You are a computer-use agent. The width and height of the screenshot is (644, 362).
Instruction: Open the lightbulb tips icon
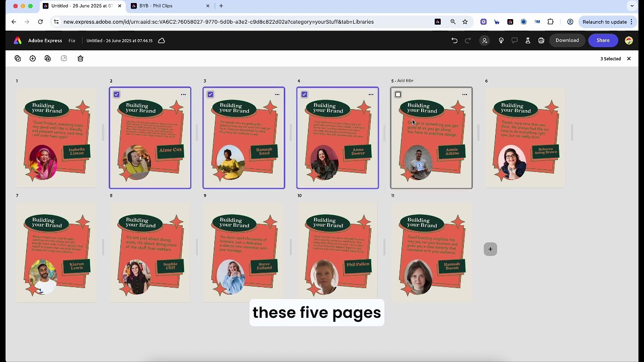(501, 41)
